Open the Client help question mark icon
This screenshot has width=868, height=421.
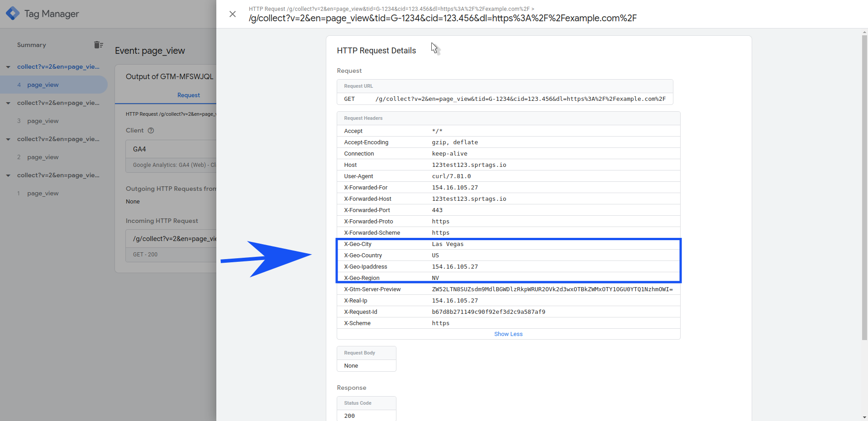pos(150,130)
